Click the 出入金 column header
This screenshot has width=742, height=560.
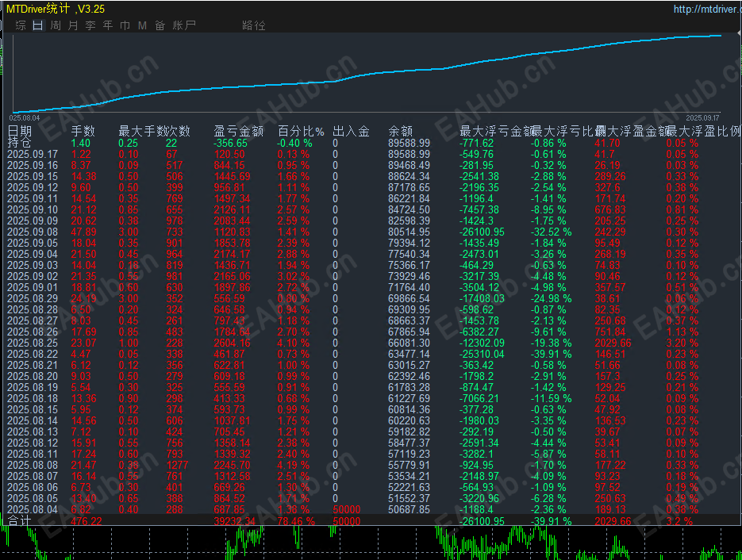[x=351, y=131]
